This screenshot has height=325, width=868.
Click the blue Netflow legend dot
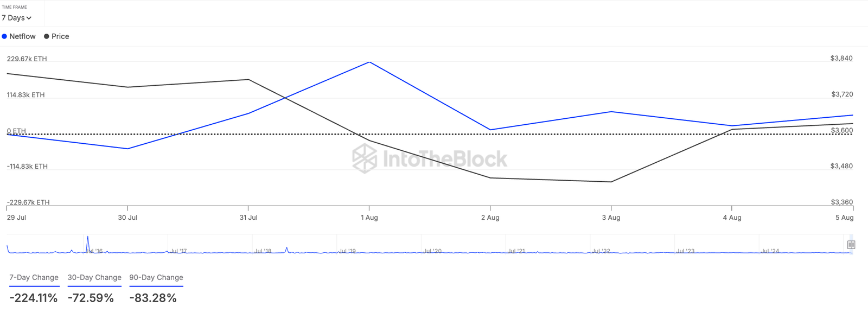(5, 36)
